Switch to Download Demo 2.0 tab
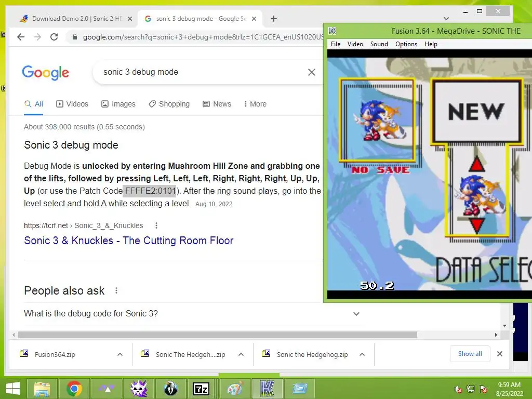Image resolution: width=532 pixels, height=399 pixels. [x=76, y=19]
